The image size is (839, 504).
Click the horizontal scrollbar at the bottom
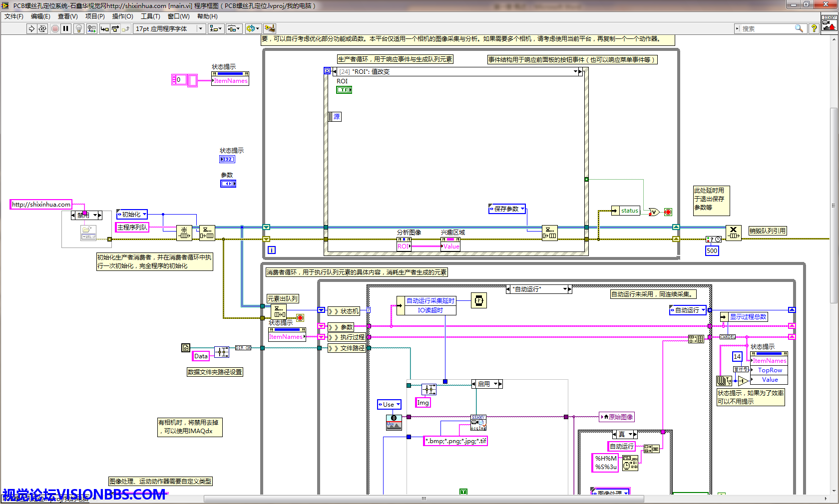pyautogui.click(x=423, y=499)
